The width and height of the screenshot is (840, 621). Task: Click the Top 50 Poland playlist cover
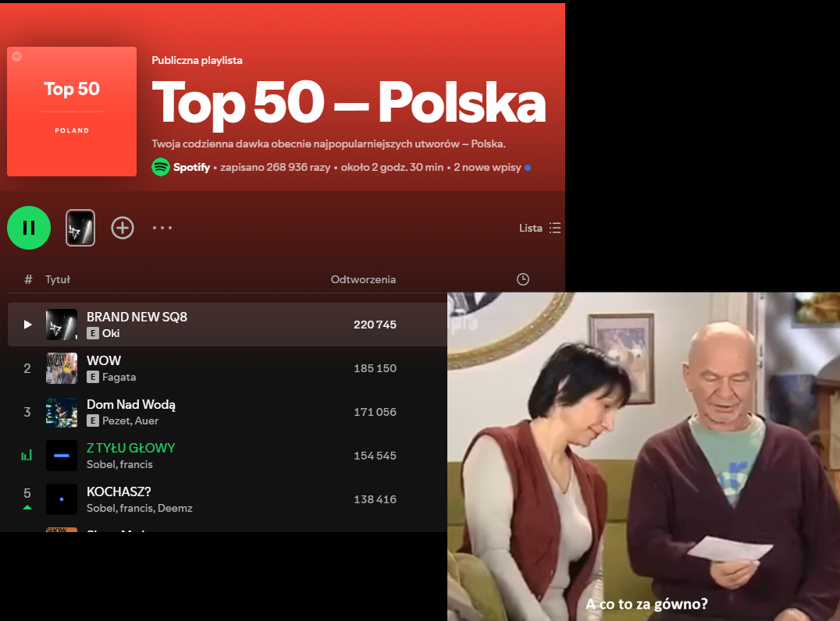pos(72,112)
